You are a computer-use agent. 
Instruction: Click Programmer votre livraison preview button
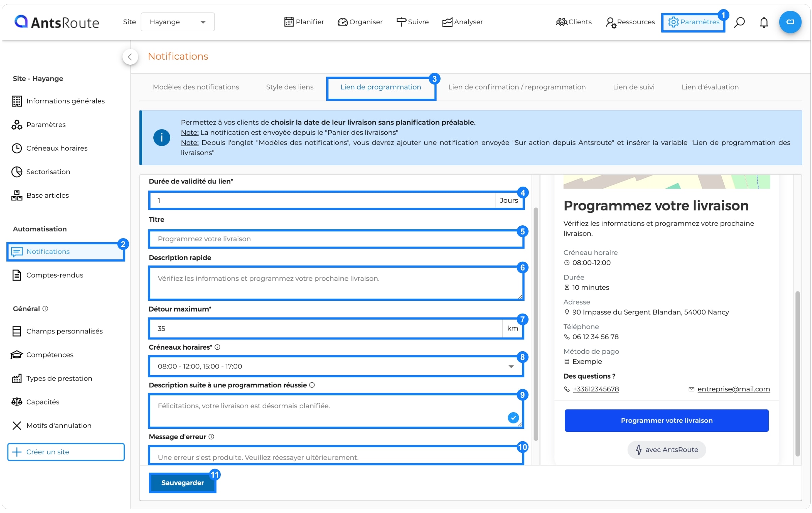[667, 421]
